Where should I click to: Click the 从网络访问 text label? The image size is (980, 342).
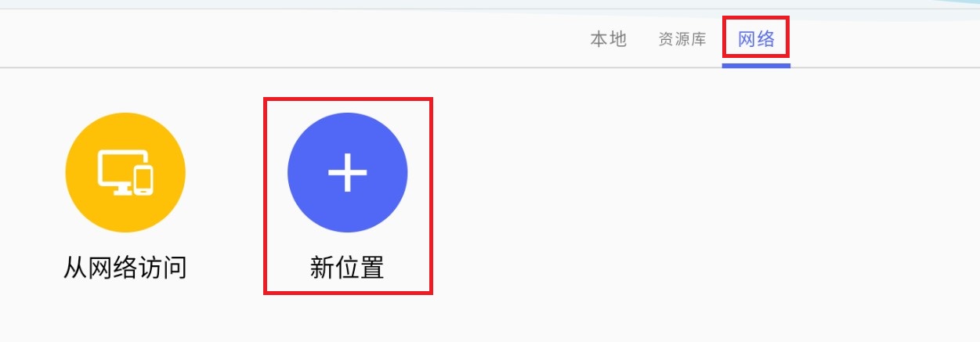tap(125, 268)
